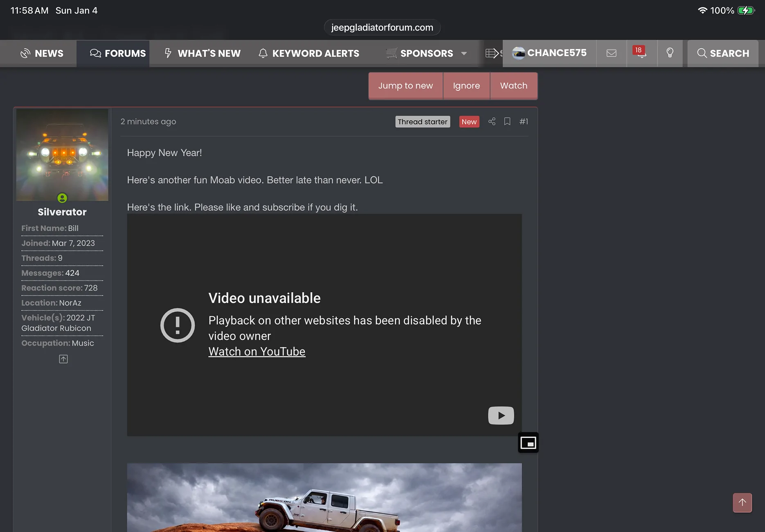Click the Jump to new button
Viewport: 765px width, 532px height.
click(405, 86)
